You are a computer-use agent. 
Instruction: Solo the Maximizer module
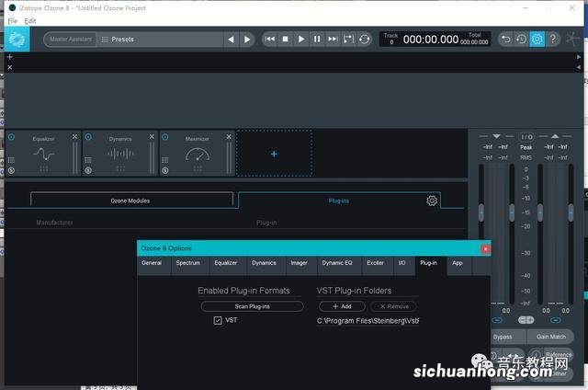click(165, 170)
